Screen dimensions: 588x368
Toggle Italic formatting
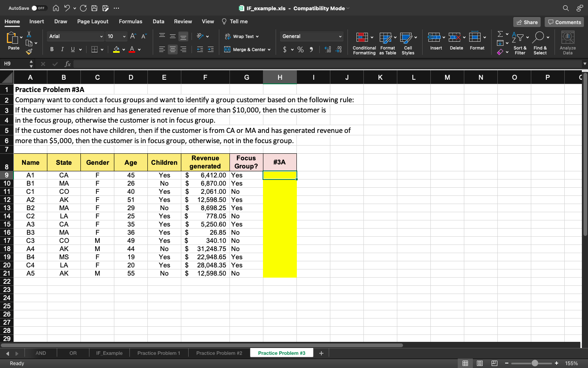[x=62, y=49]
